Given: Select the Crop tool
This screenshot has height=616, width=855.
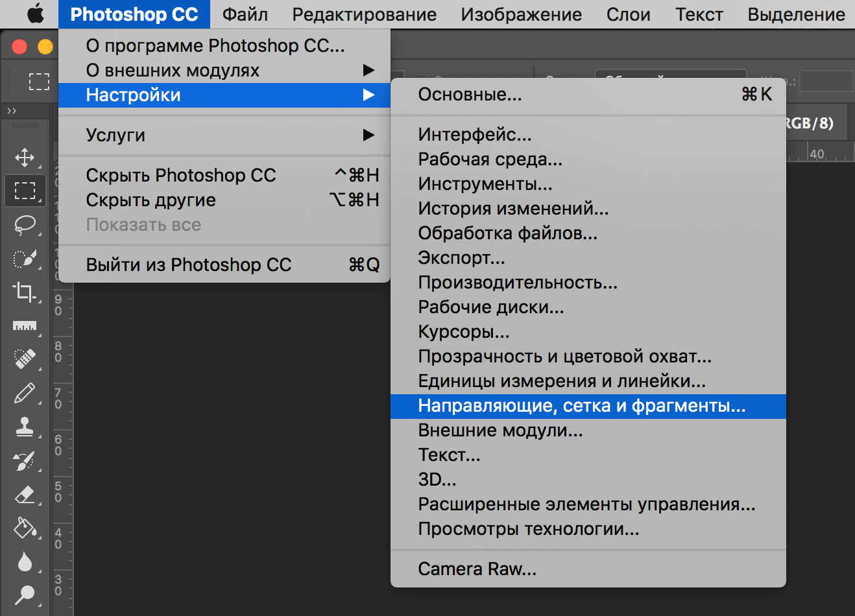Looking at the screenshot, I should click(25, 292).
